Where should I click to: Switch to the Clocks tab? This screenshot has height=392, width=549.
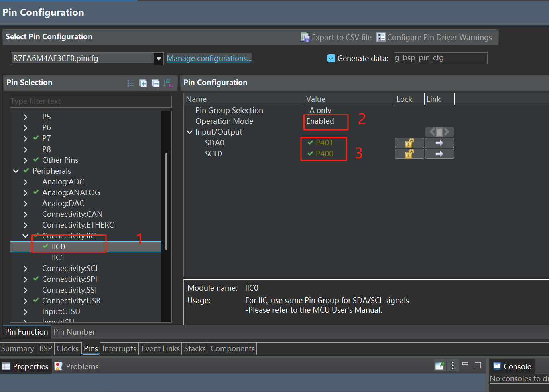click(67, 348)
